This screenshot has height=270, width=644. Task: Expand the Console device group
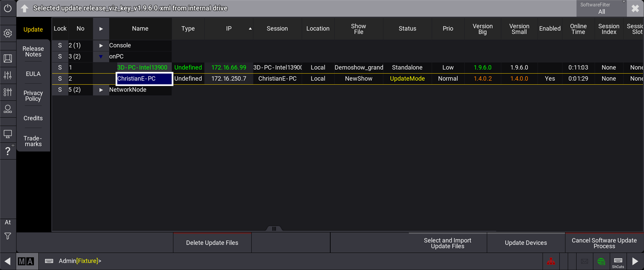pos(101,45)
